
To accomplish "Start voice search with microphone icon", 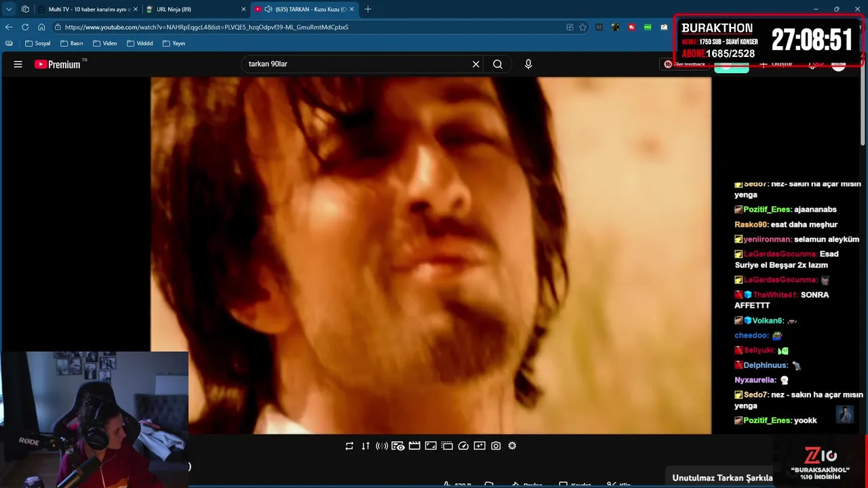I will [528, 64].
